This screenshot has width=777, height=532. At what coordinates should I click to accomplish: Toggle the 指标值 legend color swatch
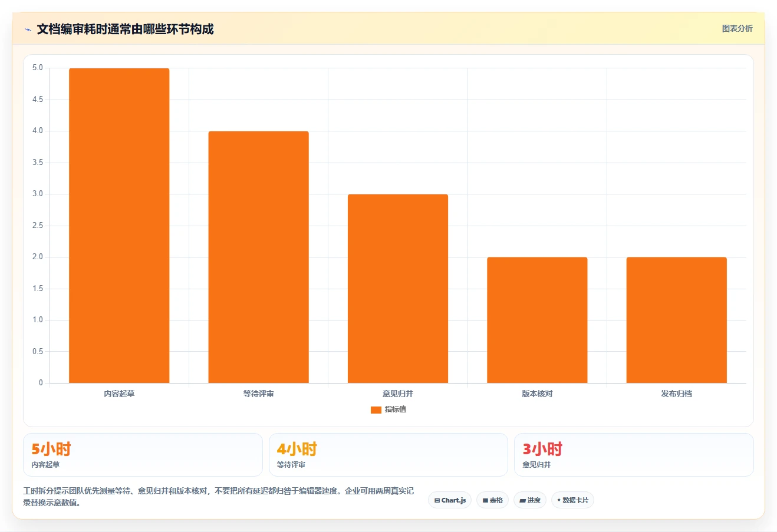click(x=376, y=409)
